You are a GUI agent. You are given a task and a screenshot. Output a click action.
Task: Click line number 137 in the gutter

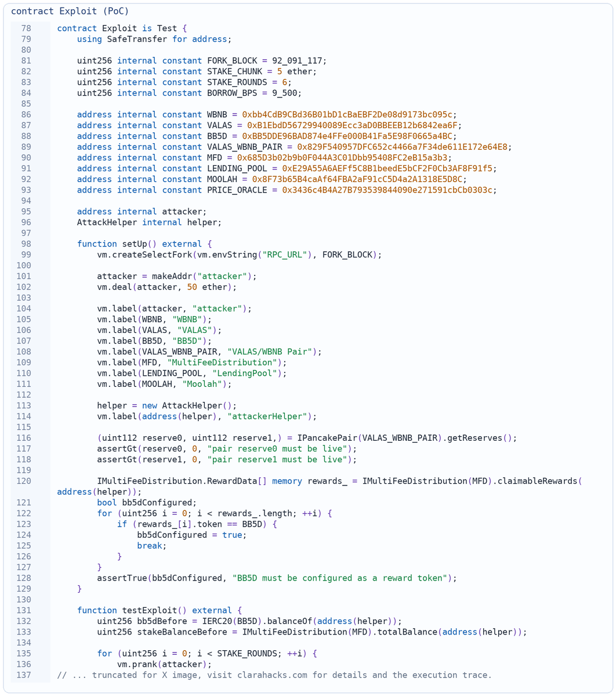24,675
